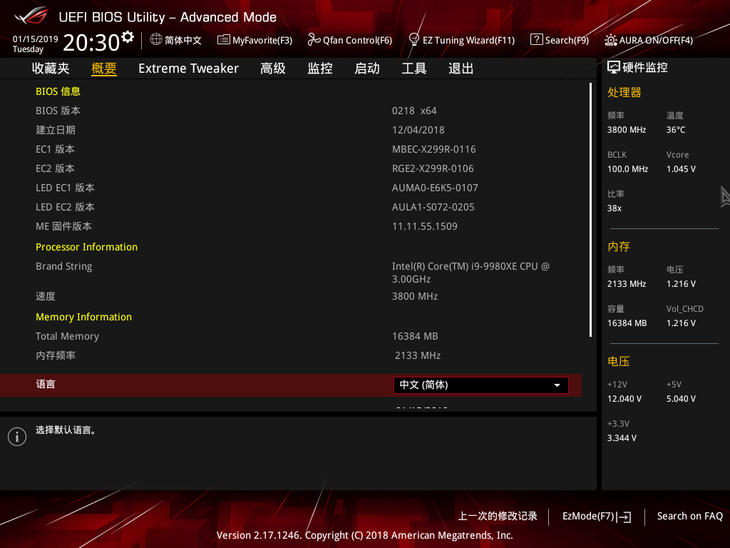Open the 语言 dropdown 中文 (简体)

tap(481, 385)
